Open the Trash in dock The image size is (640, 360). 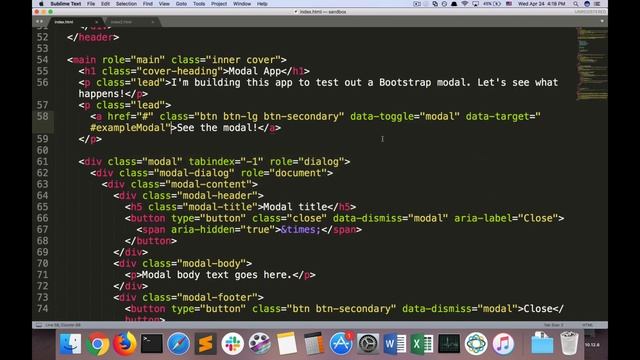click(x=569, y=344)
